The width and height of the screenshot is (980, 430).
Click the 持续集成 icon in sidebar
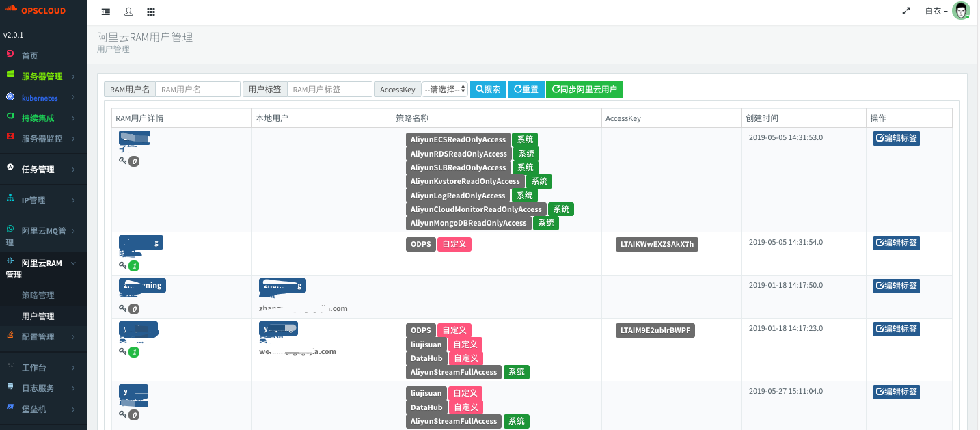tap(10, 117)
